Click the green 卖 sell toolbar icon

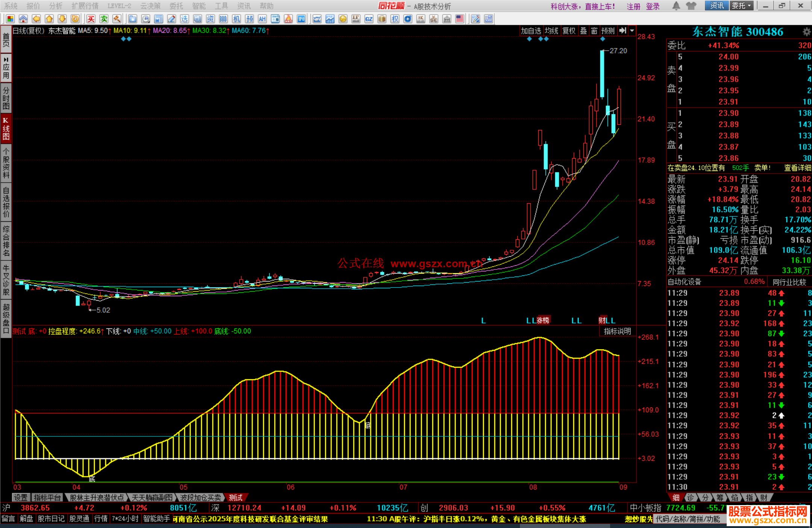tap(104, 19)
